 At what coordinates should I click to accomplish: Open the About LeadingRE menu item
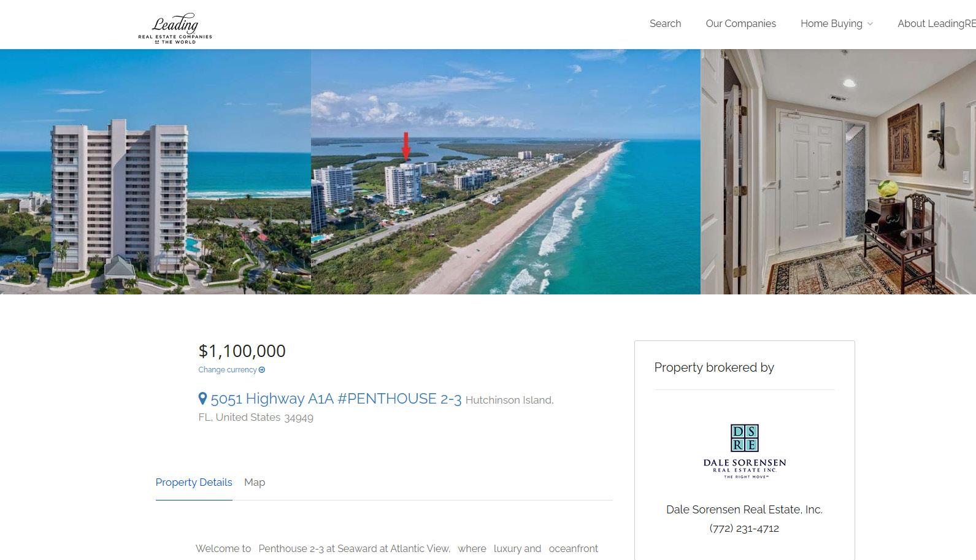click(x=936, y=23)
